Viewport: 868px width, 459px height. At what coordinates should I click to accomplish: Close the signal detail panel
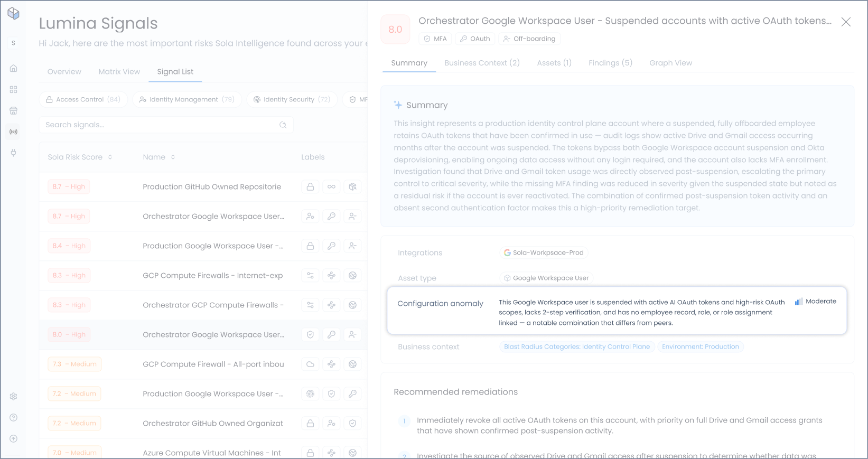pyautogui.click(x=846, y=22)
